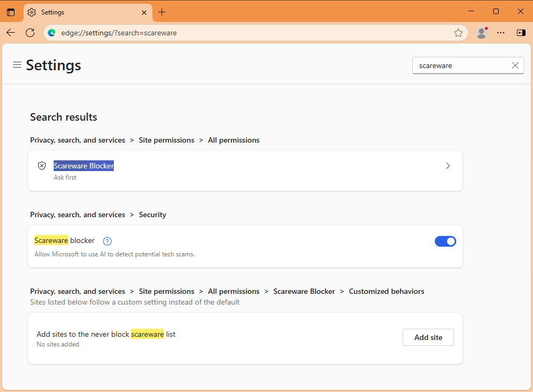Click the Scareware blocker help icon
Screen dimensions: 533x392
[107, 241]
